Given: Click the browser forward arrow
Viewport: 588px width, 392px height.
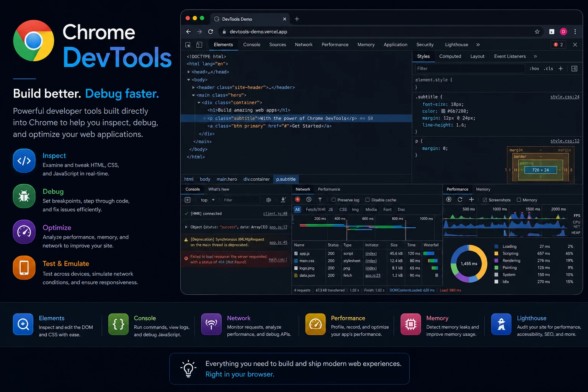Looking at the screenshot, I should click(x=199, y=32).
